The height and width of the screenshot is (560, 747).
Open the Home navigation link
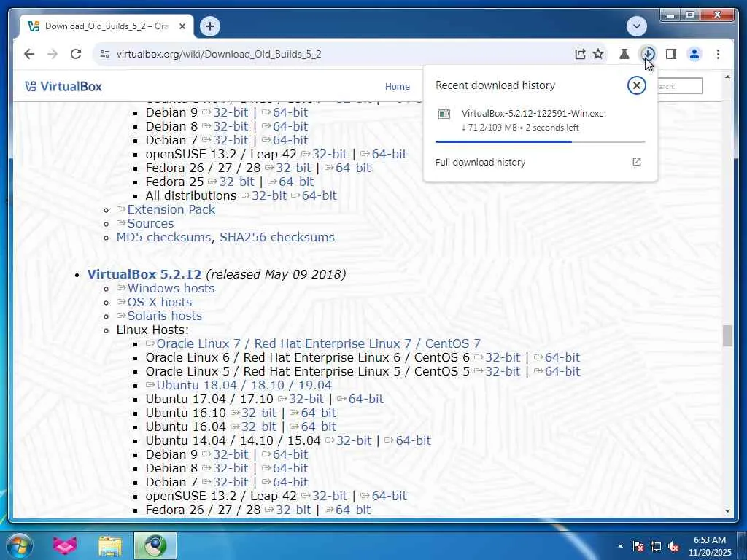click(398, 86)
